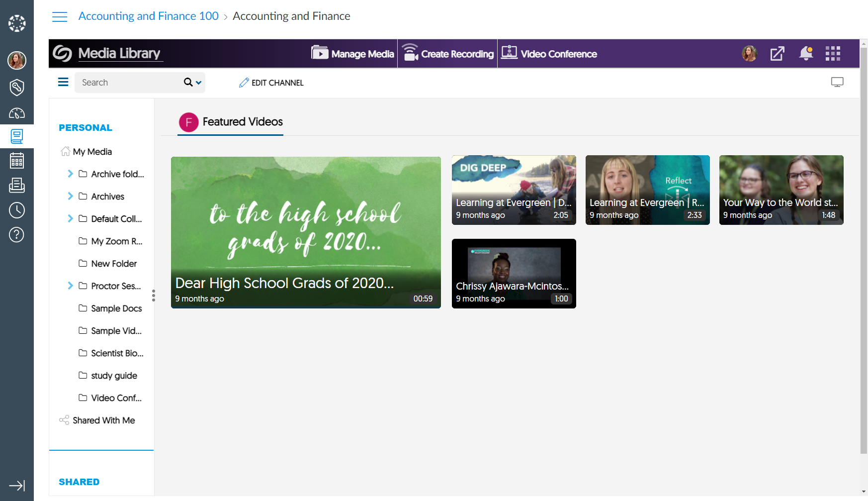Expand the Proctor Ses... folder
This screenshot has width=868, height=501.
pyautogui.click(x=70, y=286)
